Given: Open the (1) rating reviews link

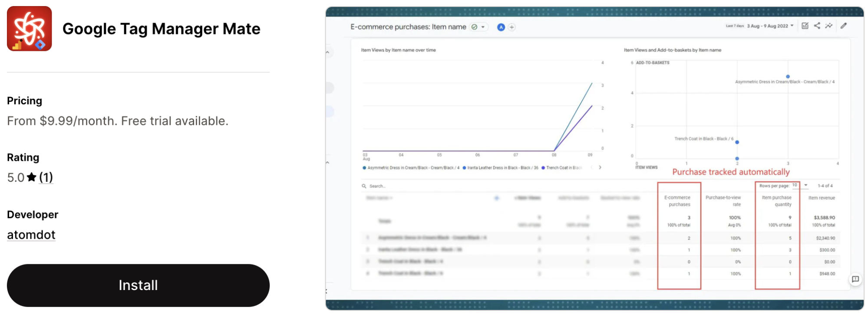Looking at the screenshot, I should tap(46, 177).
